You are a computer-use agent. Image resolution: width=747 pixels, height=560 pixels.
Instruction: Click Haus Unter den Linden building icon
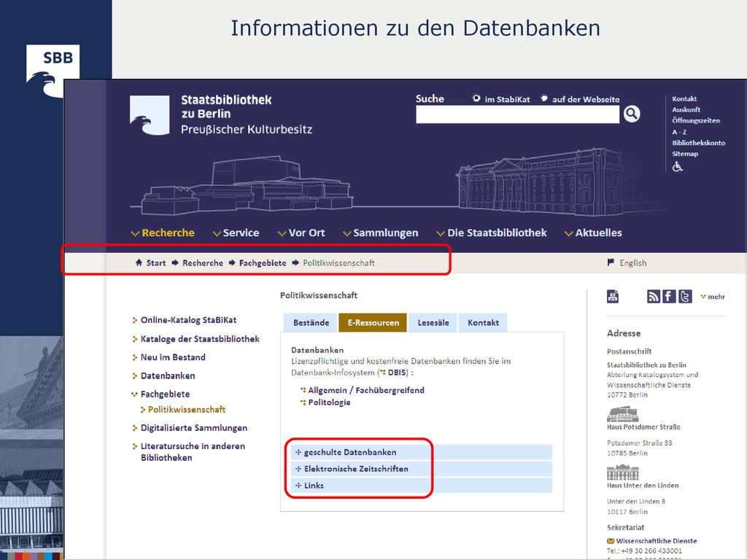point(622,472)
